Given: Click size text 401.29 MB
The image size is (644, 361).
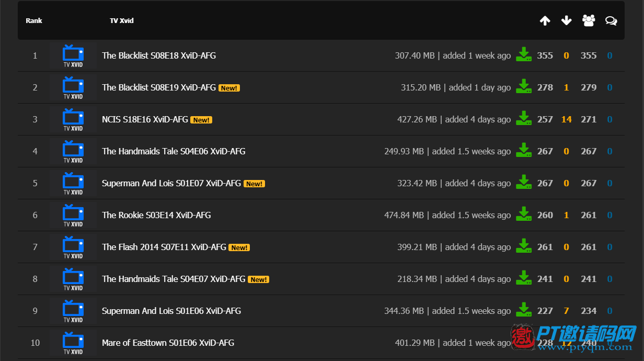Looking at the screenshot, I should pos(415,343).
